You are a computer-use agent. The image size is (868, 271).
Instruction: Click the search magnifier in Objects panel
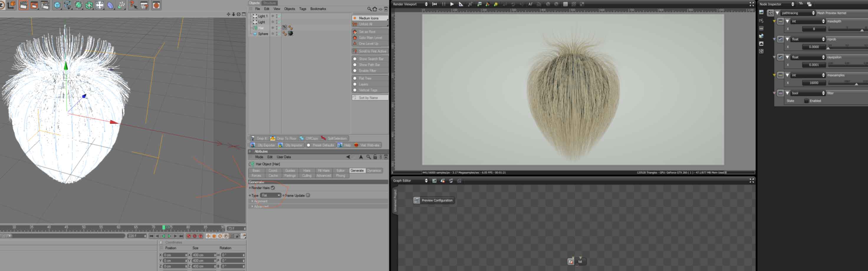(369, 9)
